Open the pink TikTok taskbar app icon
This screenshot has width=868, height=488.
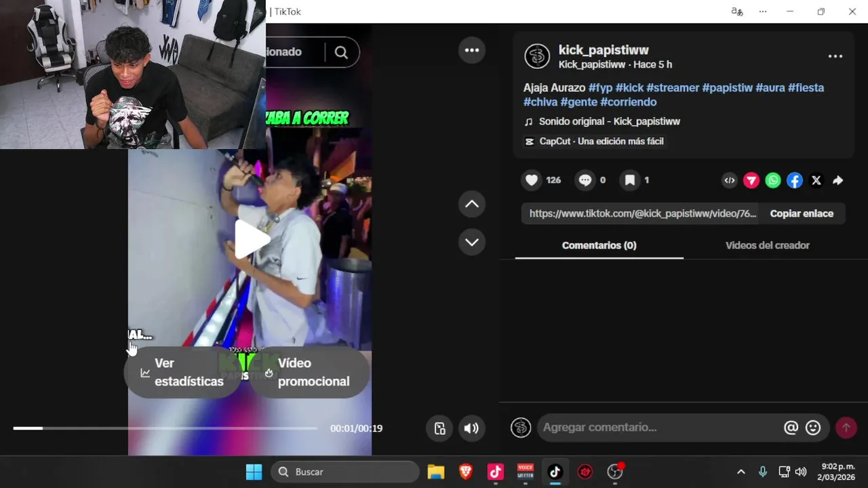pyautogui.click(x=496, y=472)
